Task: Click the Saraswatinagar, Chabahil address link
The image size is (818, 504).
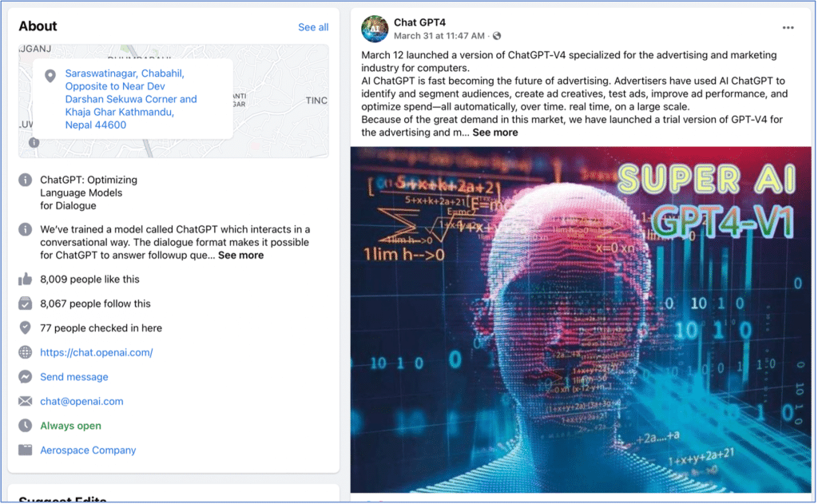Action: click(x=131, y=99)
